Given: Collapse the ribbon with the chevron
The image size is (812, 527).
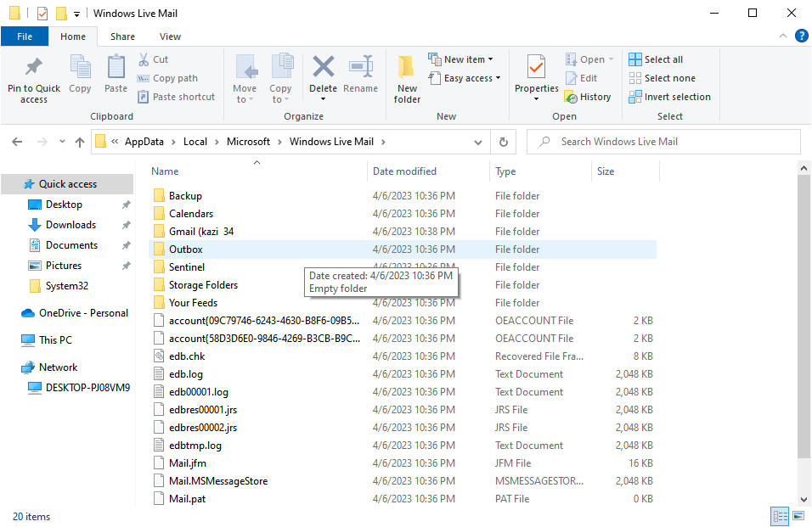Looking at the screenshot, I should [782, 36].
